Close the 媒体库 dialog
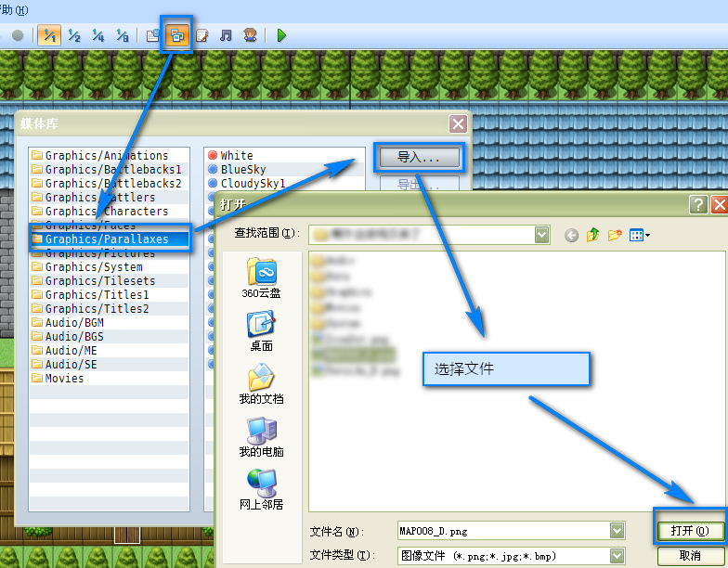 (458, 124)
